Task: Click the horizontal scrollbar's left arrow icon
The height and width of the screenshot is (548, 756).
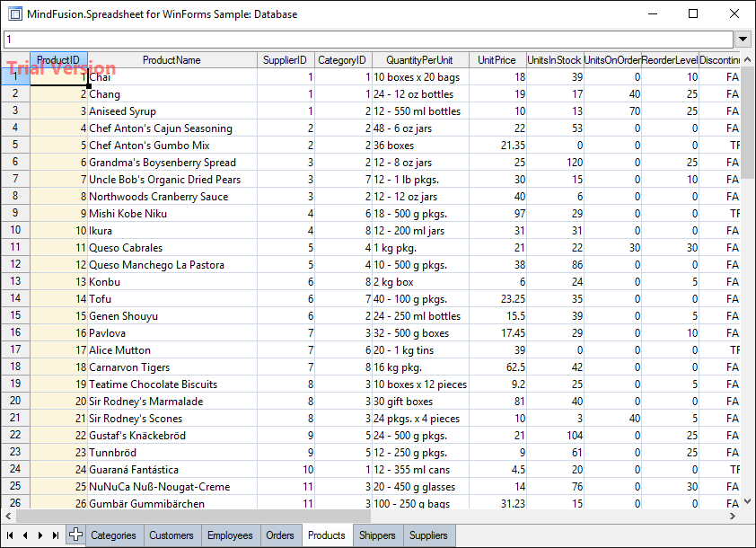Action: point(7,516)
